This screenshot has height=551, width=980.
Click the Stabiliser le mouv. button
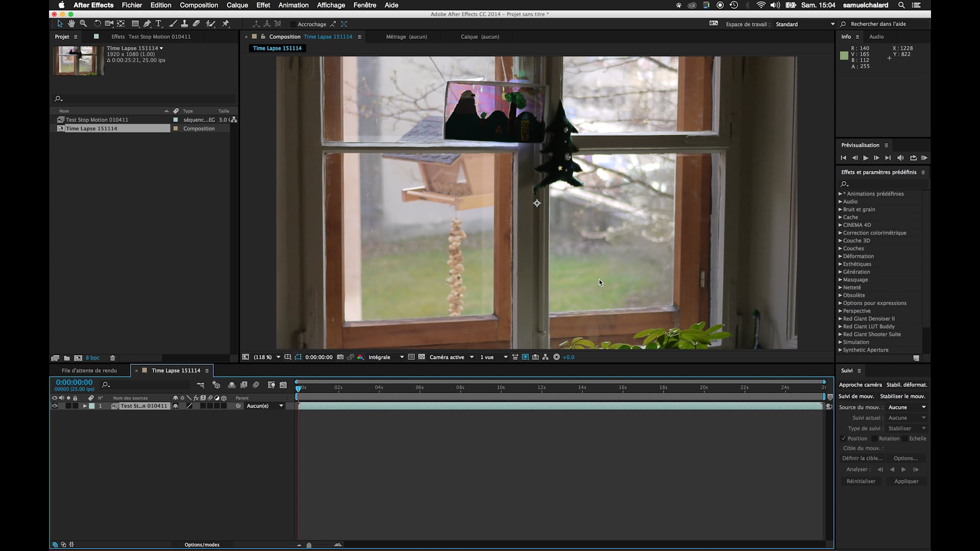[902, 396]
